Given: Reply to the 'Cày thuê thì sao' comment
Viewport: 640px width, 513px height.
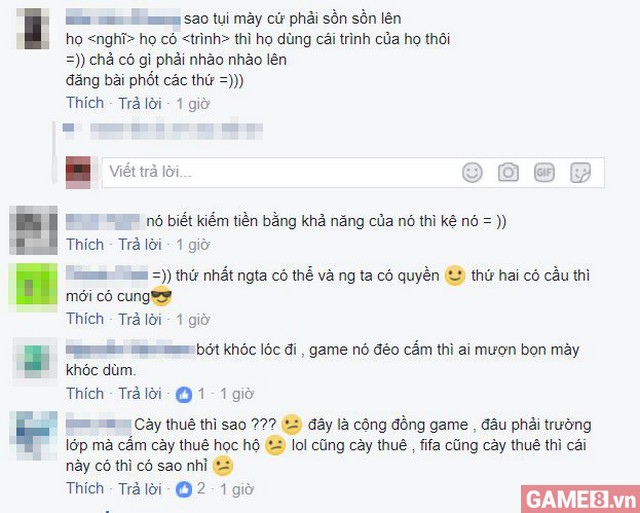Looking at the screenshot, I should [x=140, y=489].
